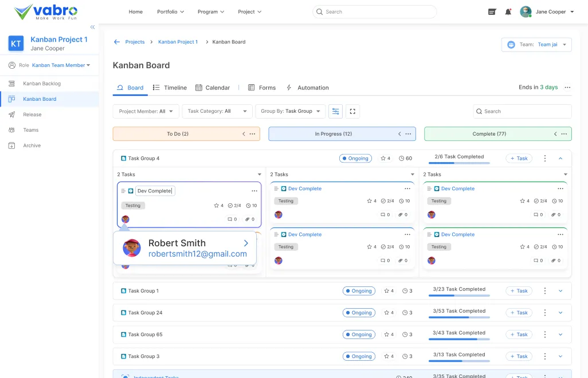
Task: Open options menu on In Progress column
Action: (408, 134)
